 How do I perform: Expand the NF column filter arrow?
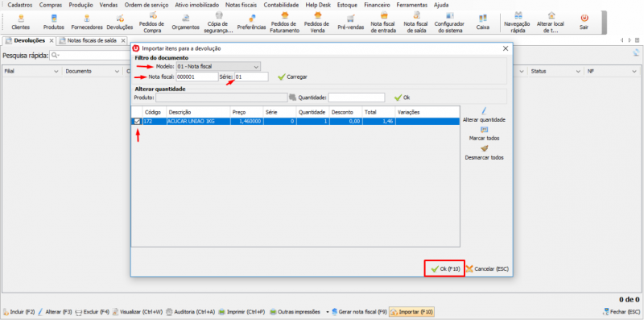tap(634, 72)
